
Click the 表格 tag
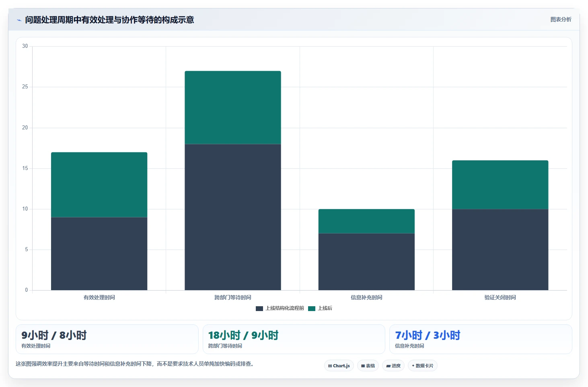click(x=368, y=366)
